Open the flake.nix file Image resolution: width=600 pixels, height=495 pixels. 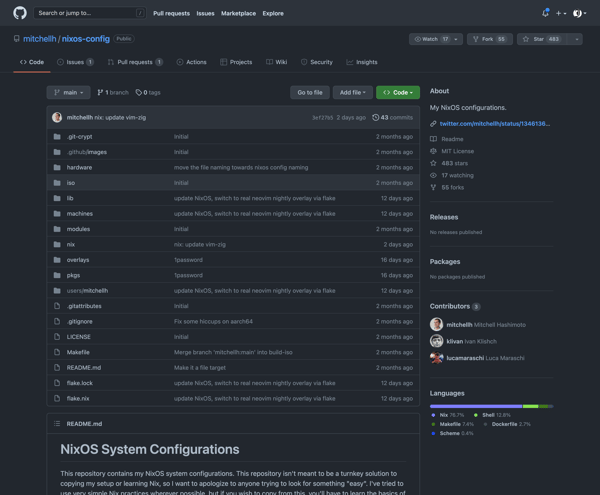tap(78, 398)
